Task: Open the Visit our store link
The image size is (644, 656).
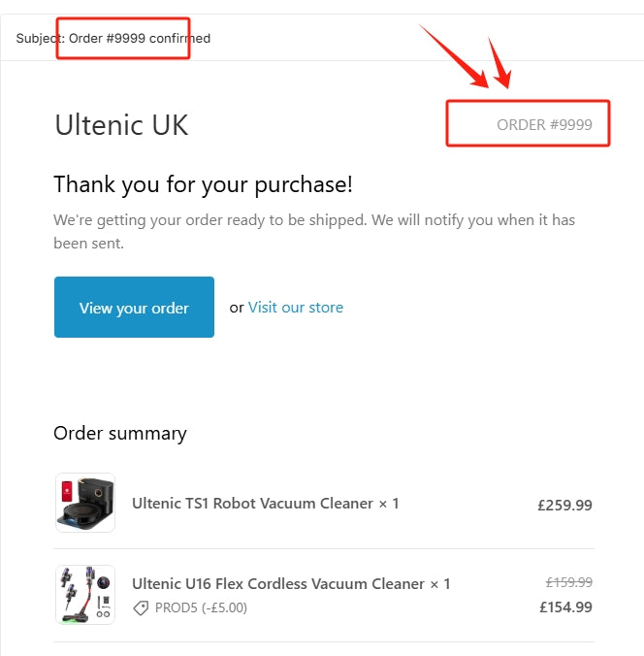Action: [x=295, y=308]
